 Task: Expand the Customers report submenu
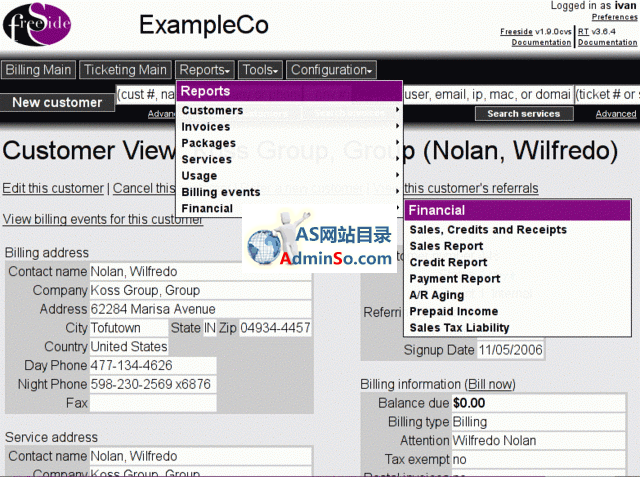coord(289,110)
